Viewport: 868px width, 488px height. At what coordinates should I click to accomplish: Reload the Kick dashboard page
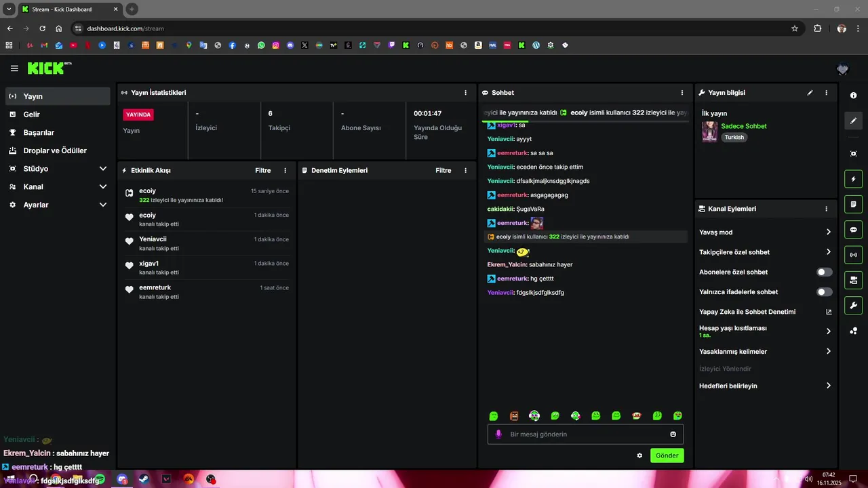point(43,28)
